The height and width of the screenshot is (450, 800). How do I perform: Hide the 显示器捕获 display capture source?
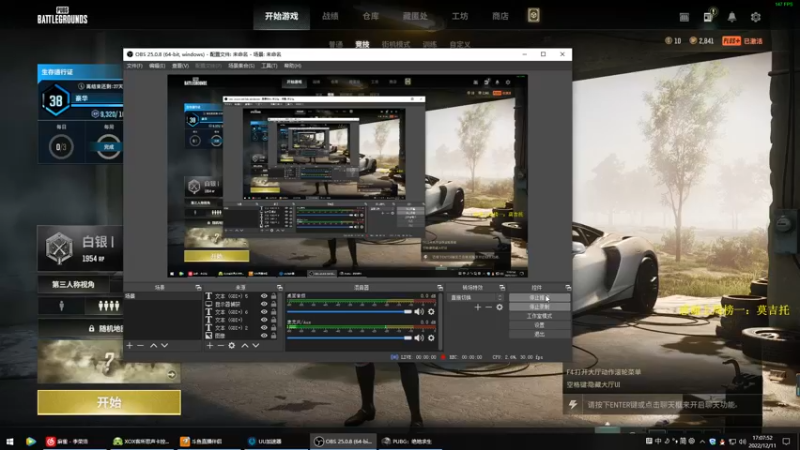tap(264, 304)
